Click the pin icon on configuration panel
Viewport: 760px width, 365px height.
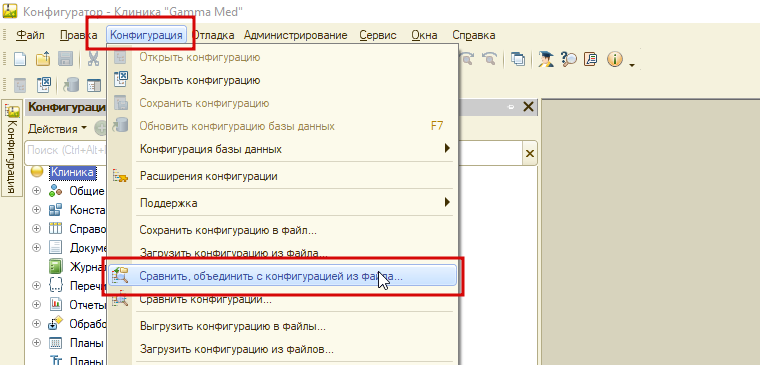tap(510, 107)
